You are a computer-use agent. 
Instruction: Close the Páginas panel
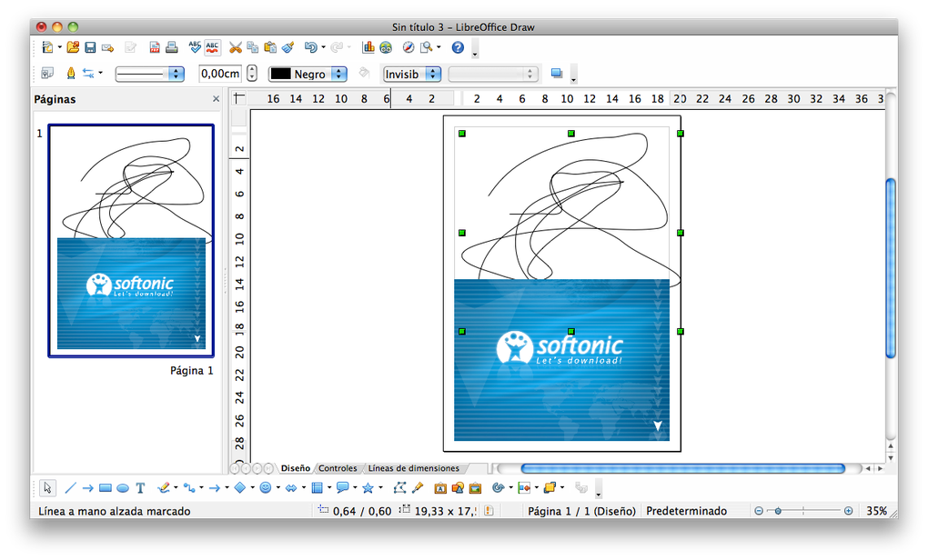click(x=216, y=99)
